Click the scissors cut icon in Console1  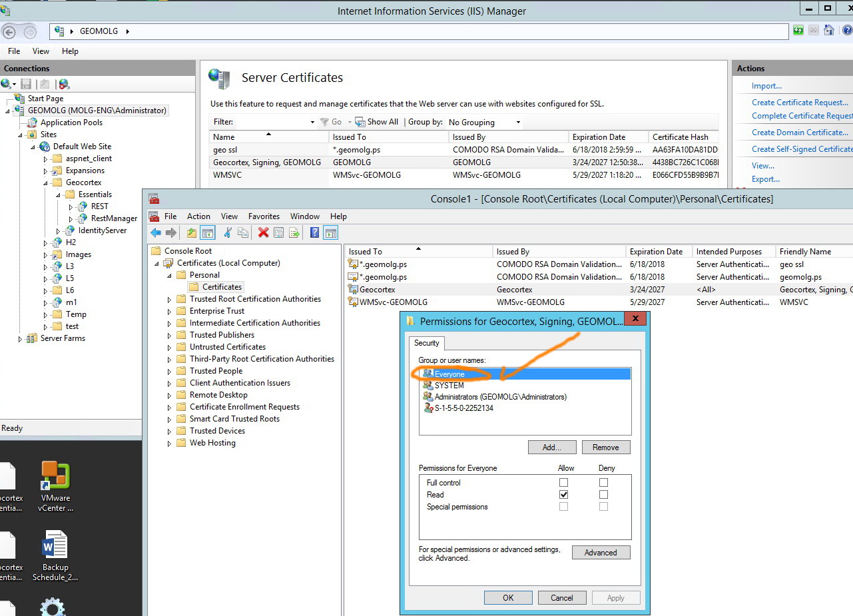pyautogui.click(x=228, y=232)
